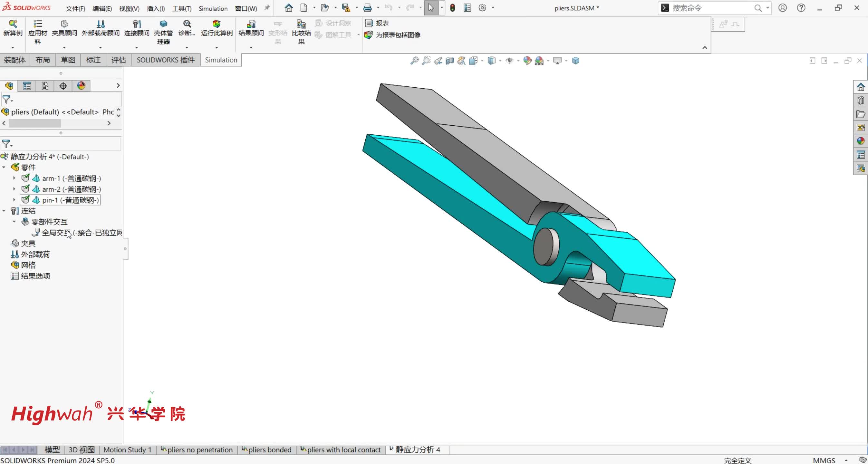Click 运行此算例 (Run This Study) icon
Viewport: 868px width, 464px height.
(216, 24)
